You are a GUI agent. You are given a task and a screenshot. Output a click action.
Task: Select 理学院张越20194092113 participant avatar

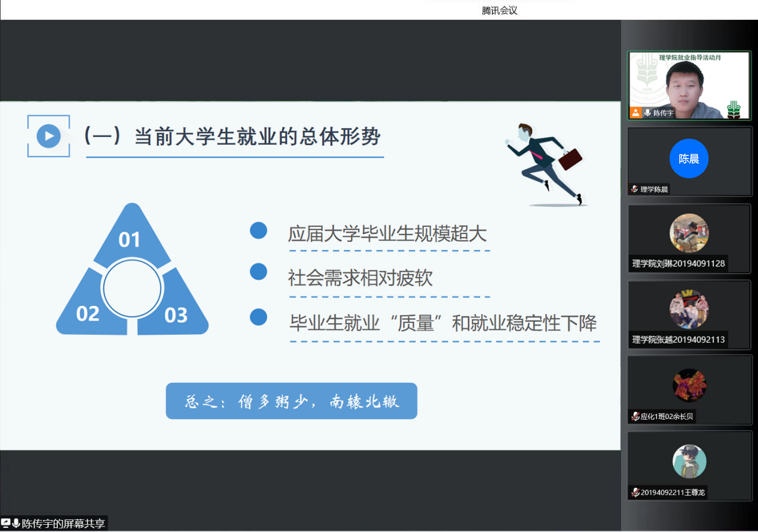click(x=689, y=310)
